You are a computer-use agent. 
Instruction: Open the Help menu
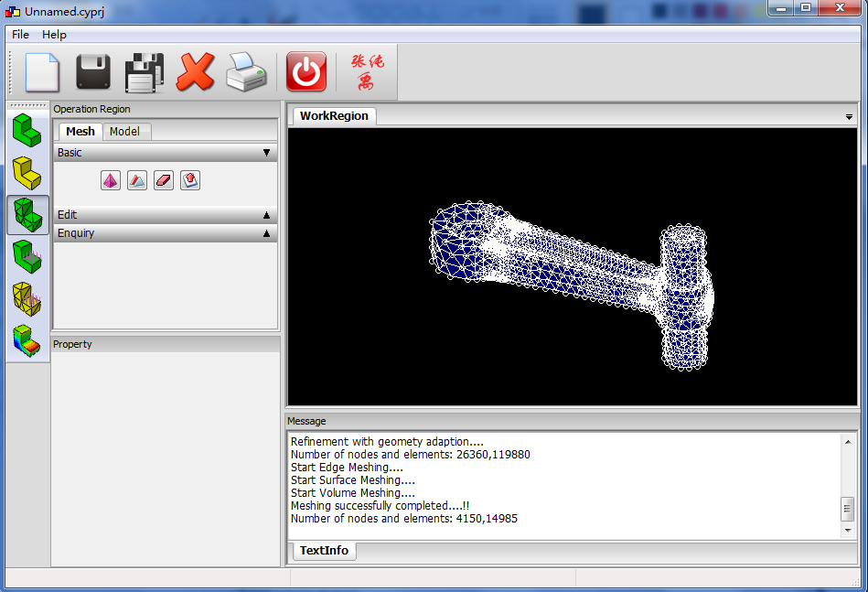click(54, 35)
